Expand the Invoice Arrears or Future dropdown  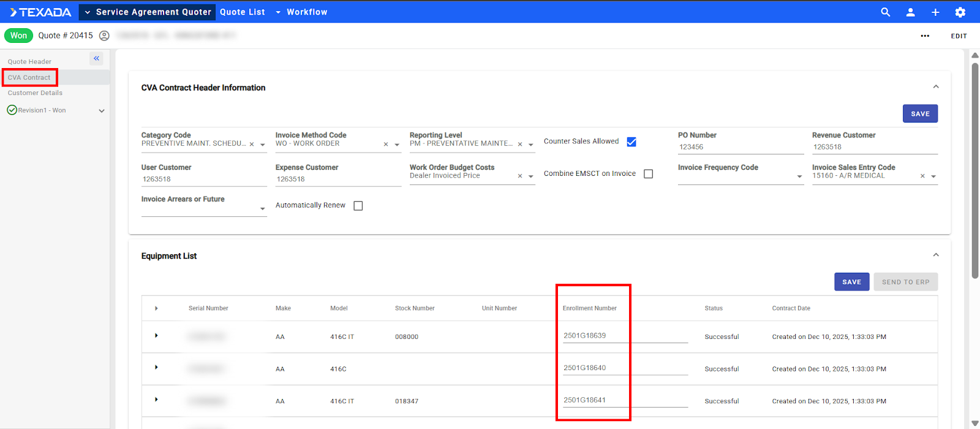pos(263,209)
